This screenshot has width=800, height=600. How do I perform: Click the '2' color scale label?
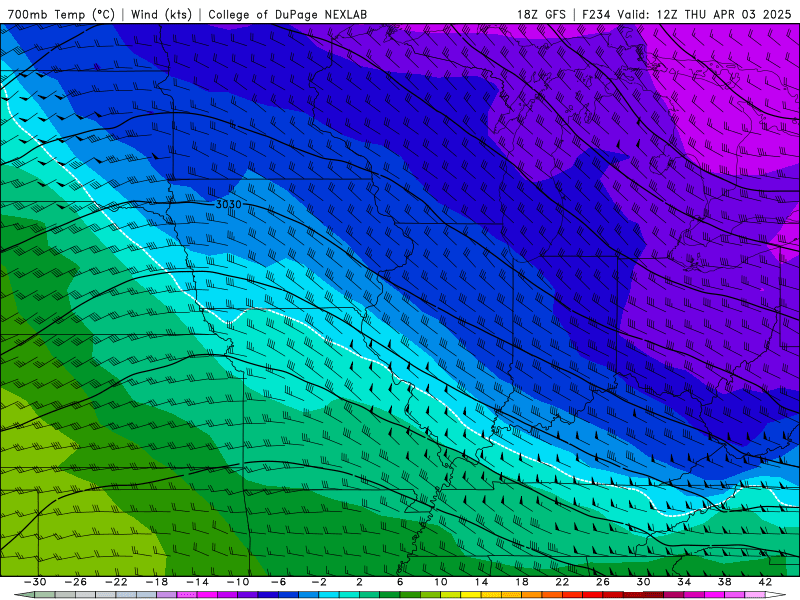point(359,582)
